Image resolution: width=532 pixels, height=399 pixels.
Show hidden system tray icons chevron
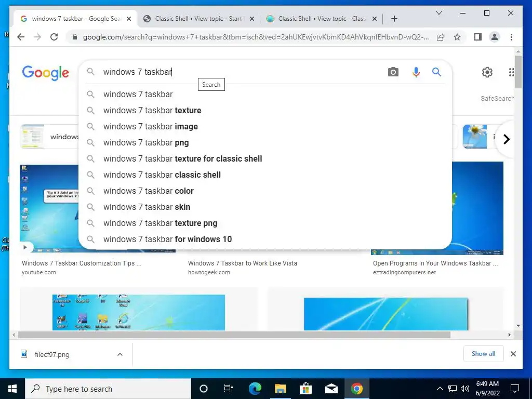point(440,389)
